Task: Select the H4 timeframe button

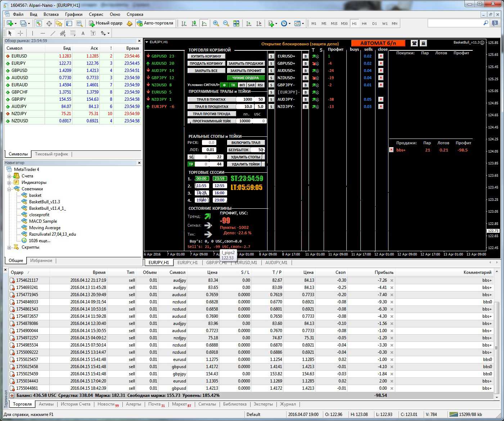Action: pyautogui.click(x=364, y=23)
